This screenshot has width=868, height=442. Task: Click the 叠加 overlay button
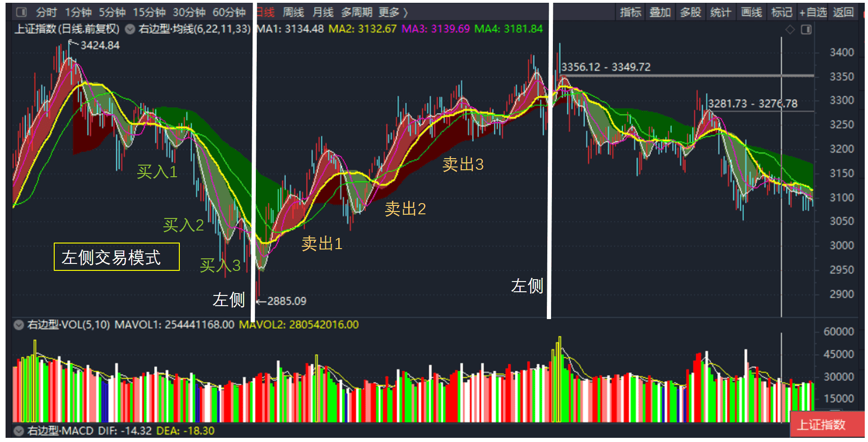coord(660,12)
